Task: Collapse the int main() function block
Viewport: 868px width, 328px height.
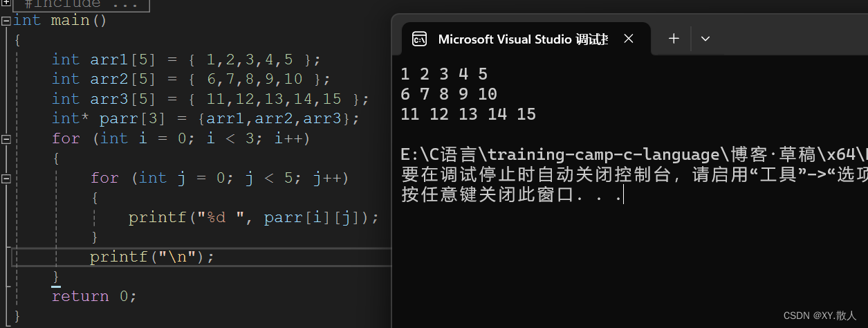Action: pos(6,21)
